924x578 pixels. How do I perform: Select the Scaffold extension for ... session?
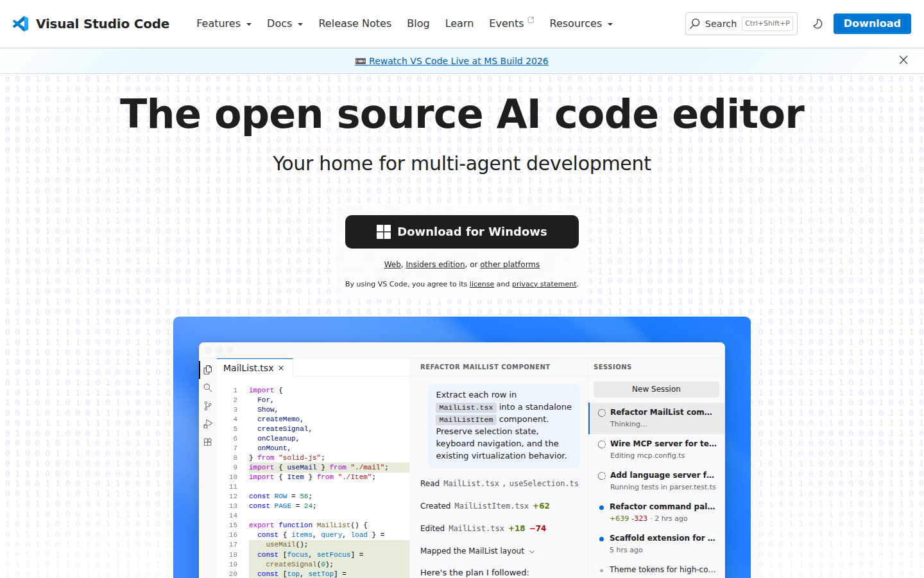point(657,544)
